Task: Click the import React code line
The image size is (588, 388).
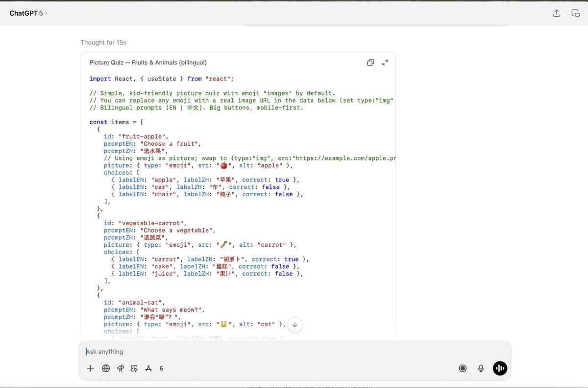Action: pyautogui.click(x=162, y=78)
